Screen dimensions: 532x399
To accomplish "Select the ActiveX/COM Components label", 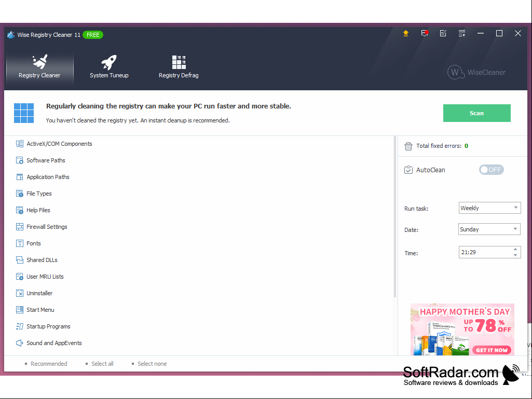I will click(59, 144).
